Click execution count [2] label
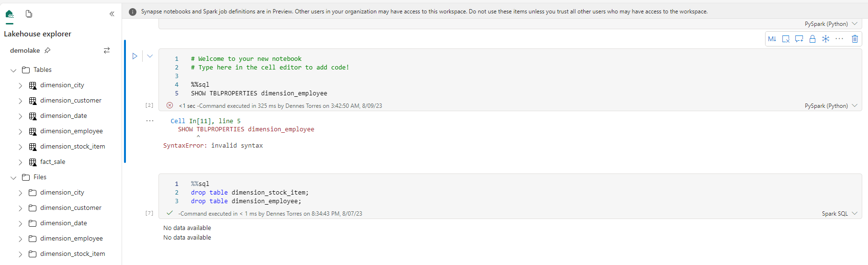Viewport: 868px width, 265px height. click(x=149, y=105)
